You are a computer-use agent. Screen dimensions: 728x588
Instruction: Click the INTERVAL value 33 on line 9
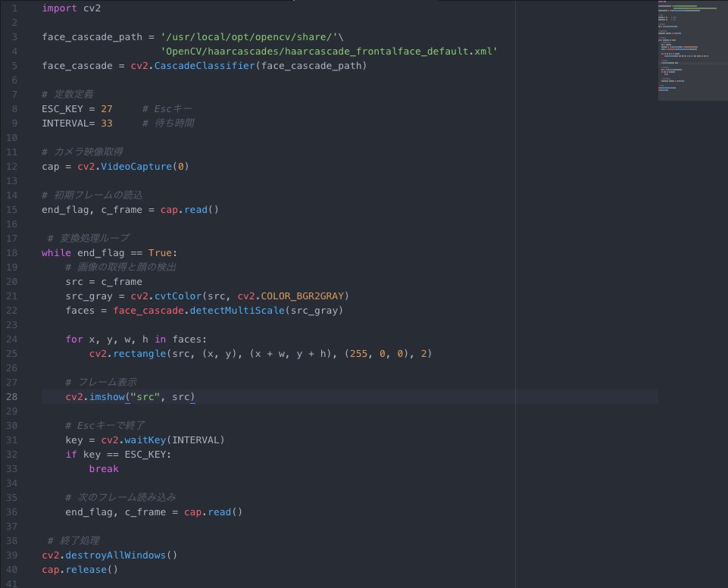107,124
